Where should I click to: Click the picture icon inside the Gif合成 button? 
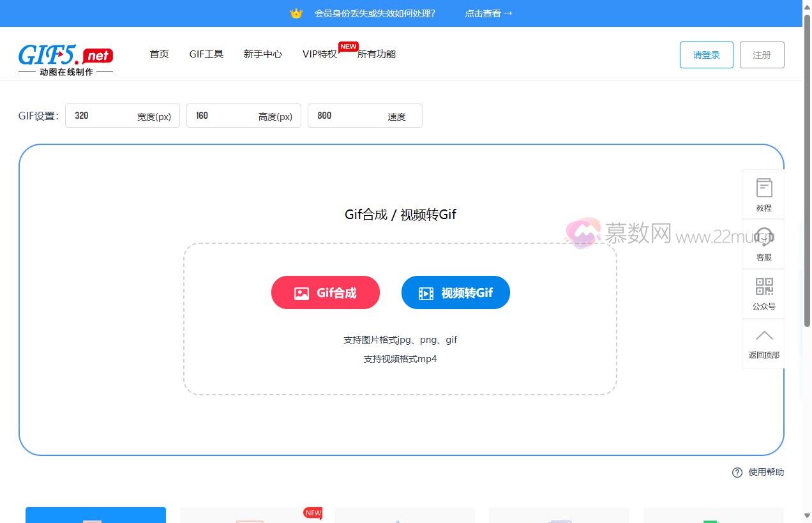(x=301, y=292)
